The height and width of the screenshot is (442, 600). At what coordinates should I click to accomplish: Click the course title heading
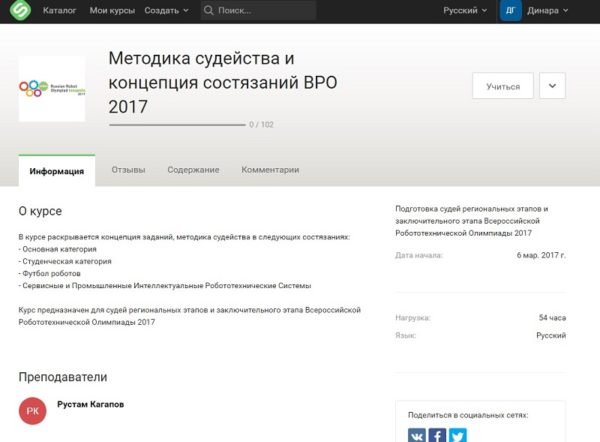pos(223,82)
